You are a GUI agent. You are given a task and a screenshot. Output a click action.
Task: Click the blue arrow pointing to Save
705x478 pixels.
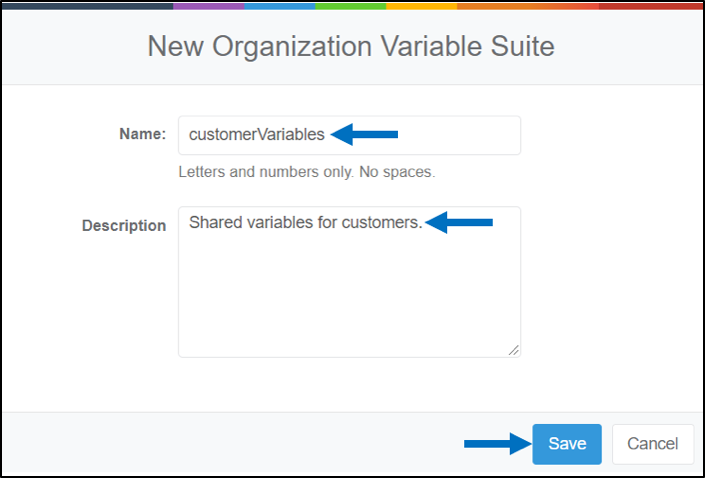[x=498, y=444]
